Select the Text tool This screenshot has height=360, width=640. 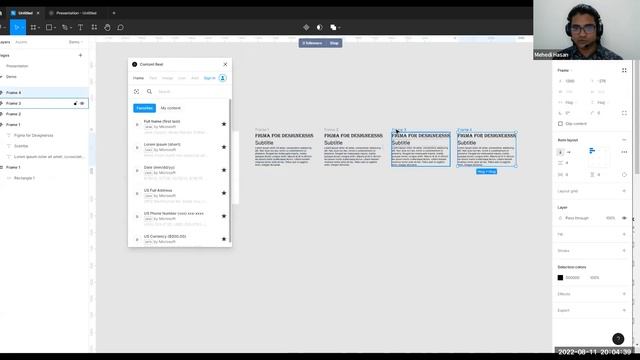pyautogui.click(x=80, y=27)
